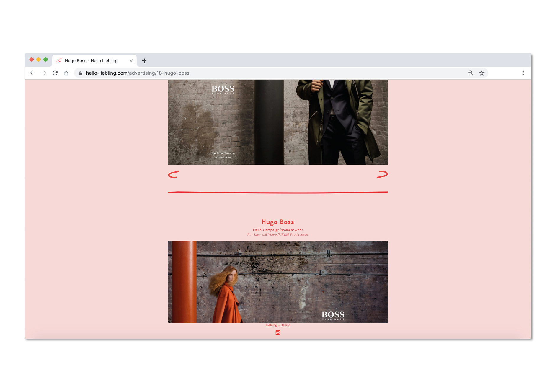555x392 pixels.
Task: Click the green fullscreen window button
Action: [x=45, y=60]
